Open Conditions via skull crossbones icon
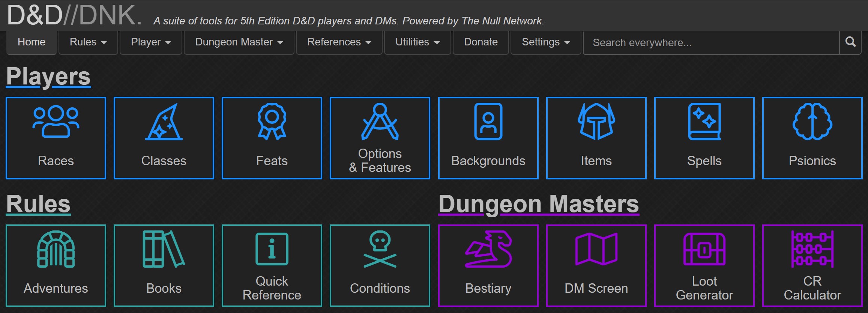Screen dimensions: 868x313 [380, 249]
